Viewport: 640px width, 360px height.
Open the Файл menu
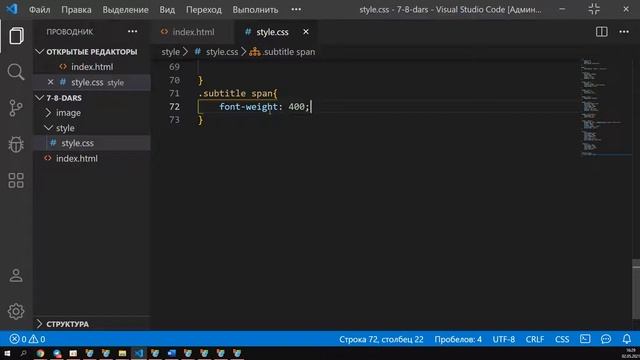pos(39,9)
